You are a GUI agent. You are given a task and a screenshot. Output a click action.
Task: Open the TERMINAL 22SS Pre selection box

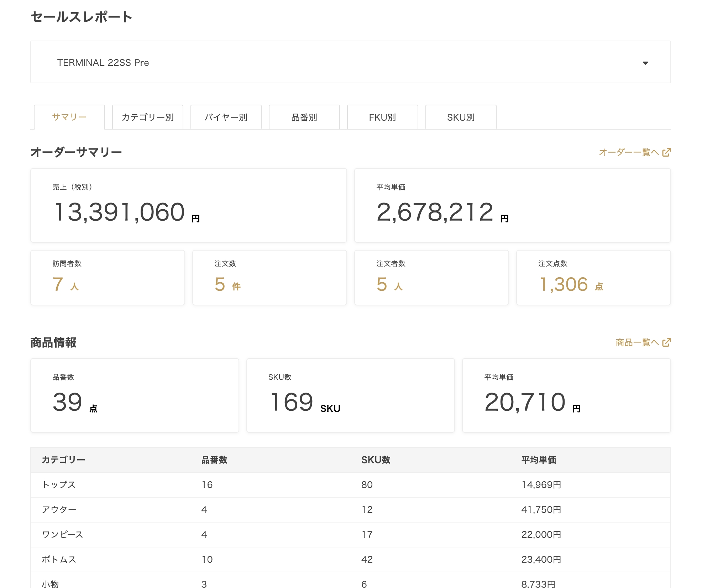350,62
